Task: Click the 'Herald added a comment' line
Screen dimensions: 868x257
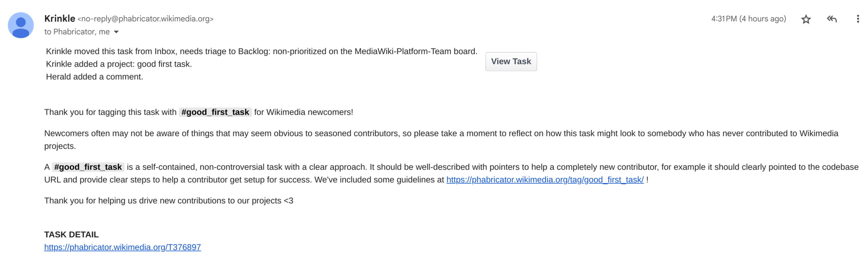Action: [94, 77]
